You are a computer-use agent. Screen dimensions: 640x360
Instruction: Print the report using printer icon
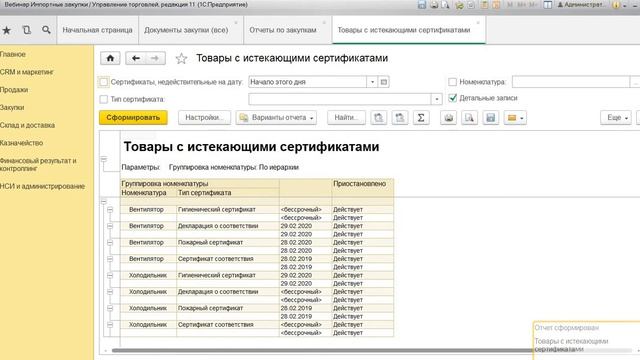click(449, 118)
